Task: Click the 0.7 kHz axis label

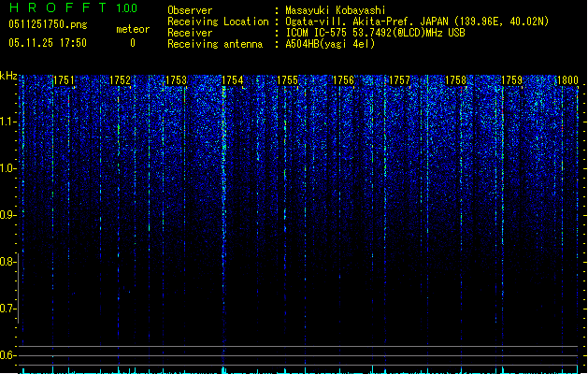Action: (7, 309)
